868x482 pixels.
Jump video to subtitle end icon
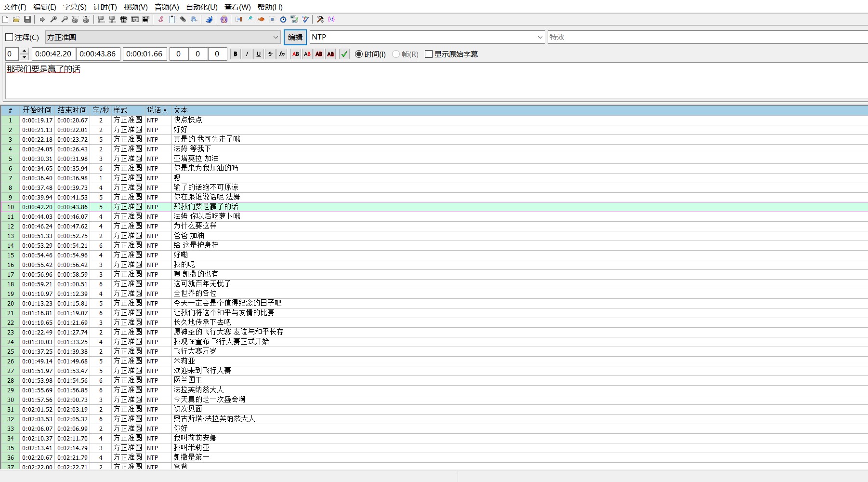[86, 19]
